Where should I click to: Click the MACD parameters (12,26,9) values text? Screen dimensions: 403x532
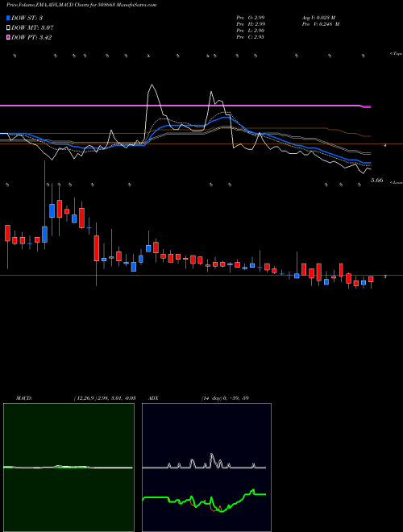[x=105, y=398]
